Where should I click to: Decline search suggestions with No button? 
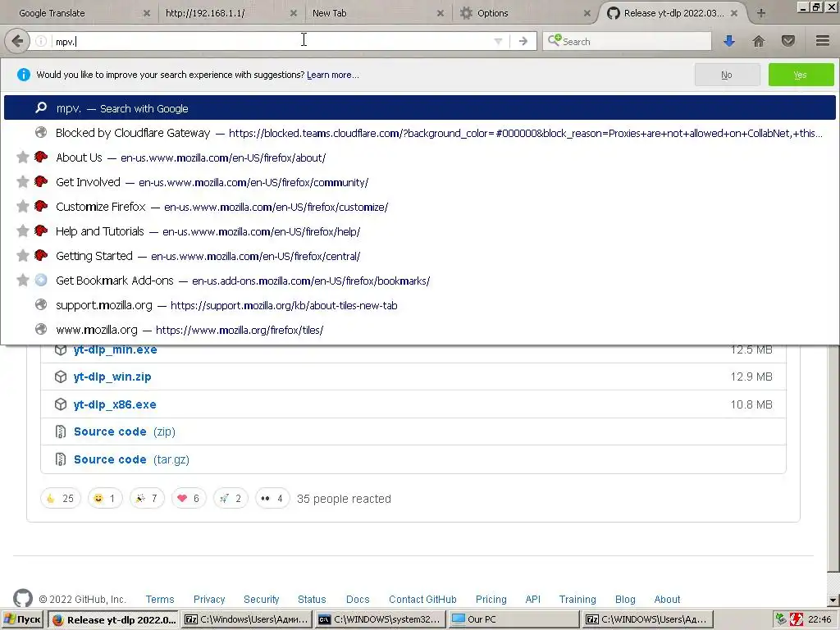(727, 75)
